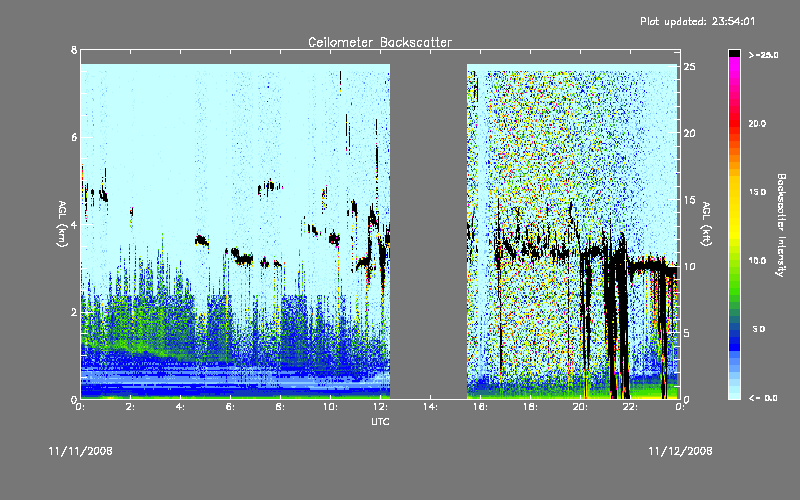Click the "AGL (kft)" right axis label
The image size is (800, 500).
[x=706, y=224]
